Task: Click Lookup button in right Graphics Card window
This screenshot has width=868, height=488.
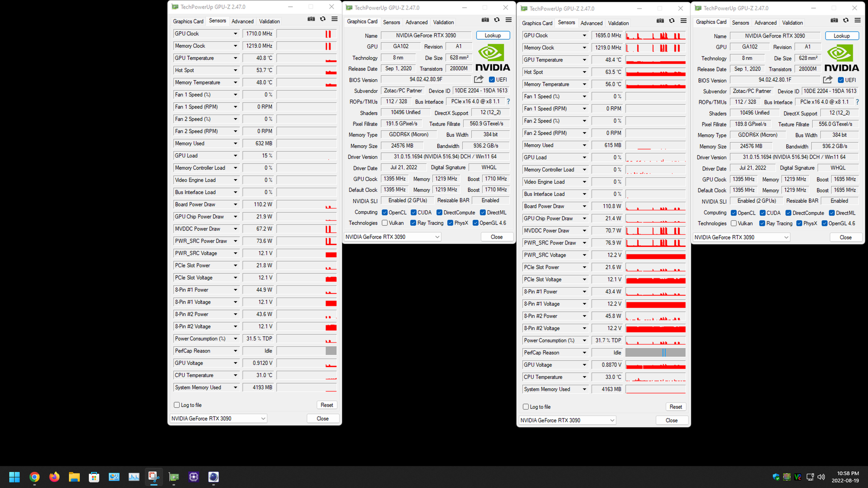Action: pos(842,36)
